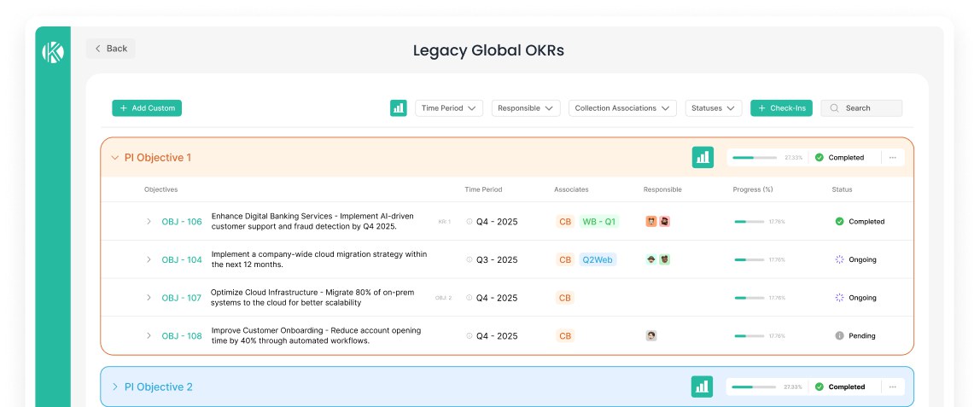Click the "Improve Customer Onboarding" objective text
This screenshot has width=980, height=407.
point(316,336)
